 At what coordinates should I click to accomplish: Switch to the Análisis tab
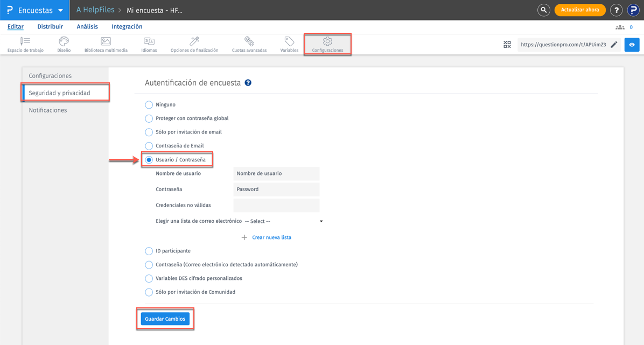pyautogui.click(x=87, y=27)
